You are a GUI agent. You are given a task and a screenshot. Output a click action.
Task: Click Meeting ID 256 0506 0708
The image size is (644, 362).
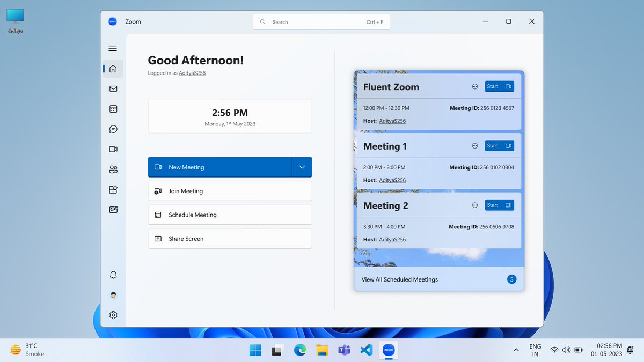481,227
